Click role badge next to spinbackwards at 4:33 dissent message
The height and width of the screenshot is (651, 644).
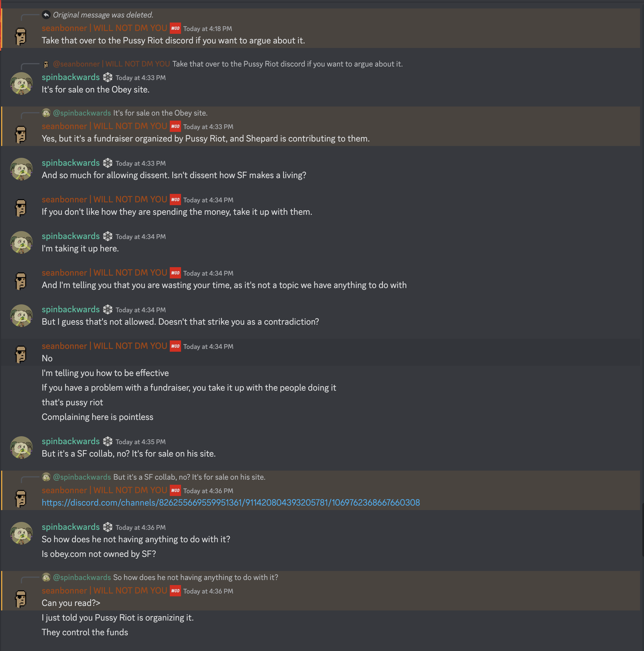coord(107,163)
